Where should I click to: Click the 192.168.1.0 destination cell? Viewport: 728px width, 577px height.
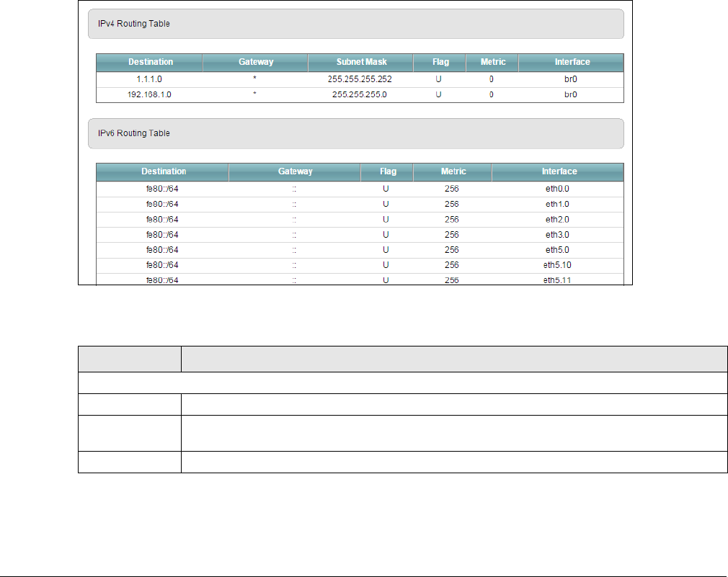tap(149, 94)
